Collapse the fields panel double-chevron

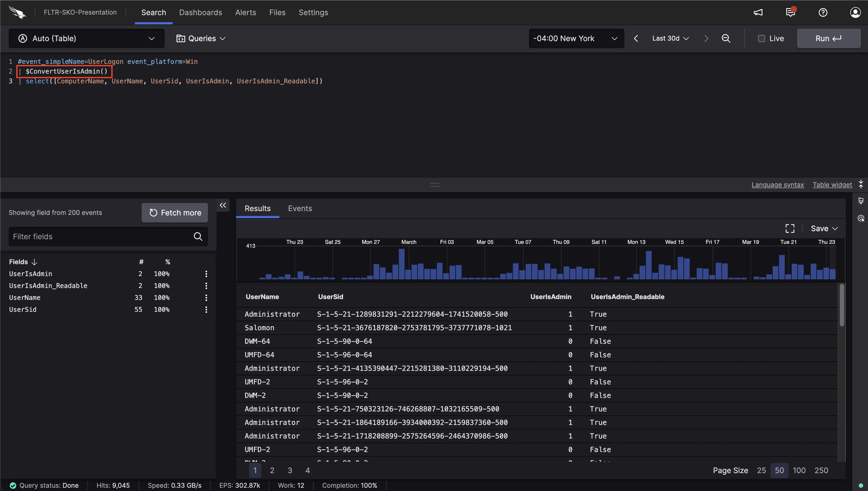223,205
